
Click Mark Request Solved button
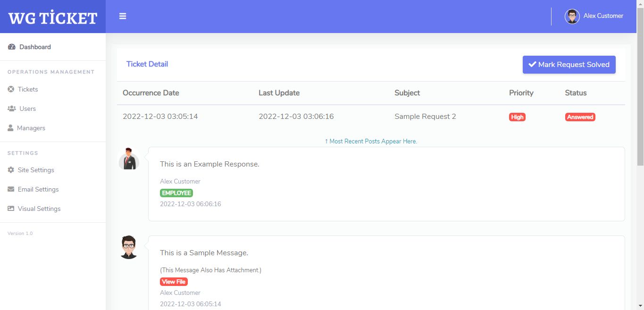[569, 65]
